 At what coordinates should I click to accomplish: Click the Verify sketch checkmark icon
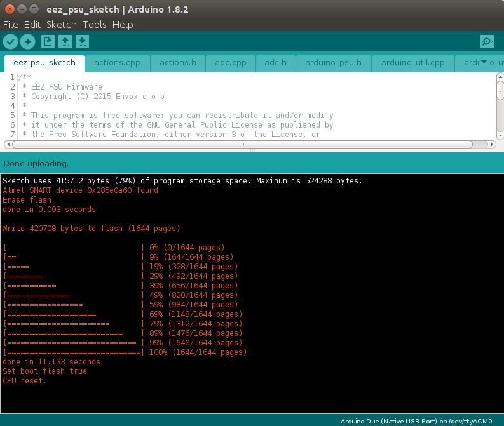tap(10, 42)
